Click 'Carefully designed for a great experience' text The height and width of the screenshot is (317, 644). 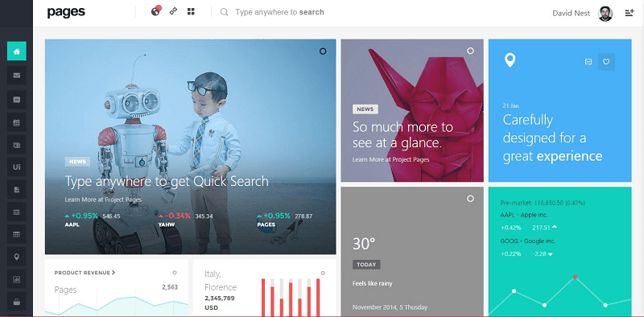pos(552,138)
